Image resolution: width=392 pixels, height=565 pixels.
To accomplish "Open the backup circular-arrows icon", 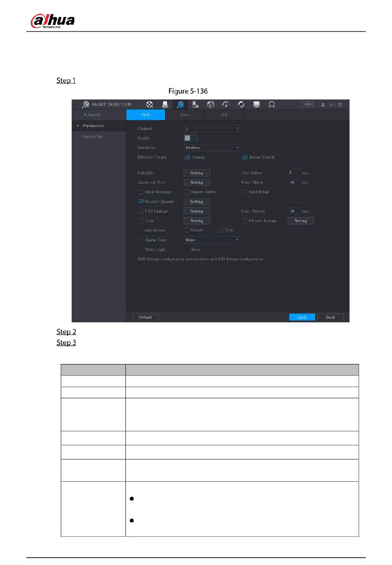I will click(x=241, y=104).
